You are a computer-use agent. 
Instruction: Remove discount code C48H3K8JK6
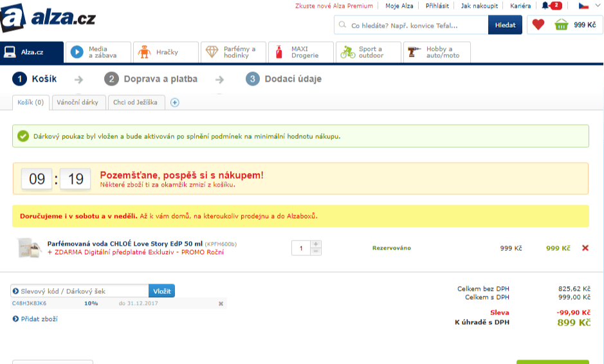point(221,304)
